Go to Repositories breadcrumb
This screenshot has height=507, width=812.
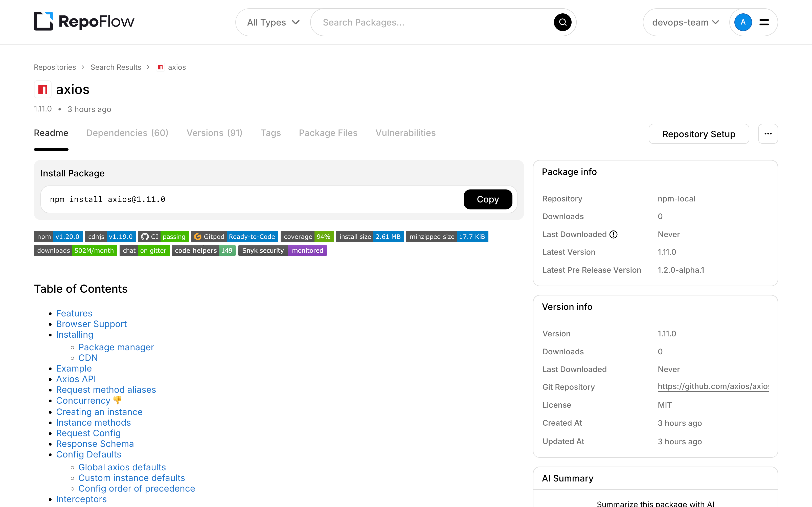click(x=55, y=67)
